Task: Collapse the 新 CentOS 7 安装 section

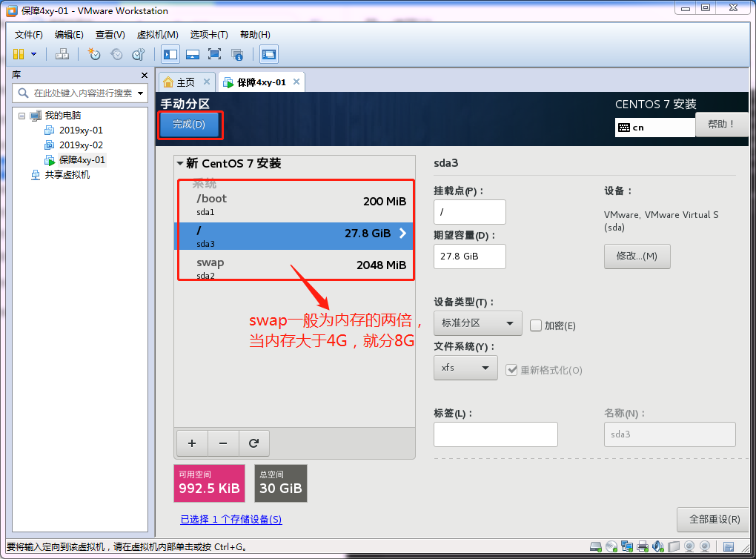Action: click(180, 164)
